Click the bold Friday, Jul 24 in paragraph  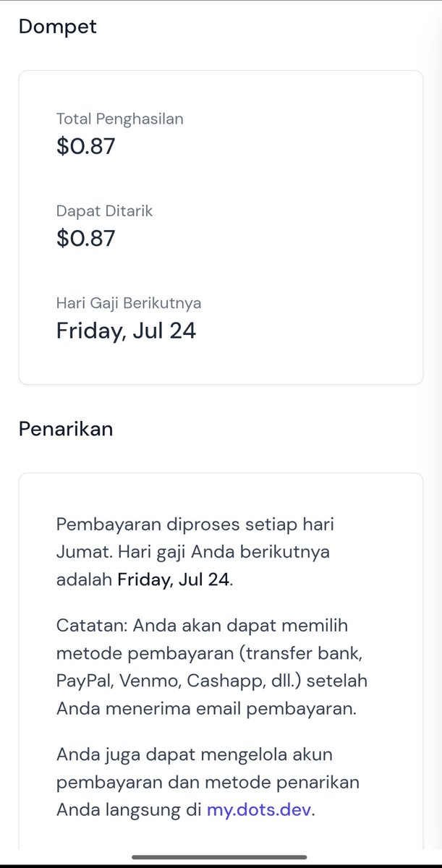[x=174, y=580]
